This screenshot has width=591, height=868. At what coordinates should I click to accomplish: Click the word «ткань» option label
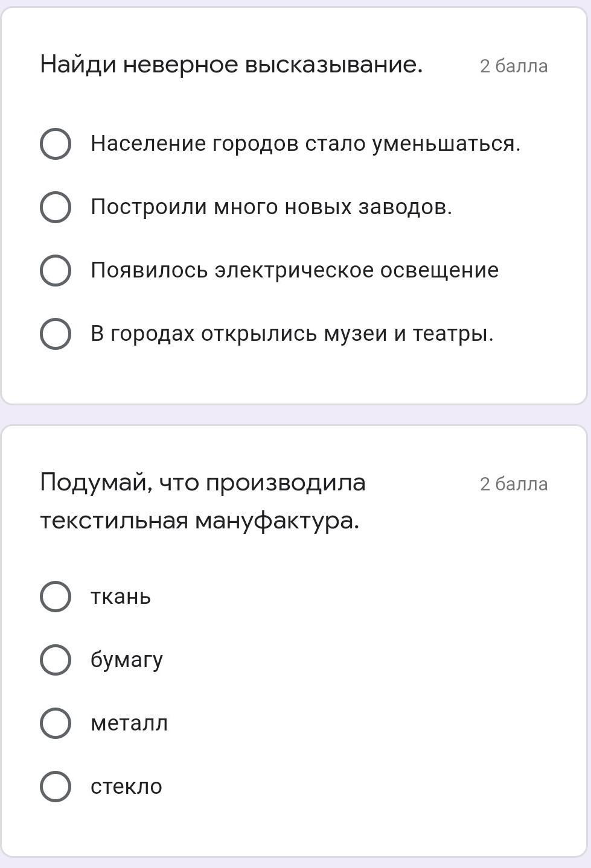coord(121,597)
